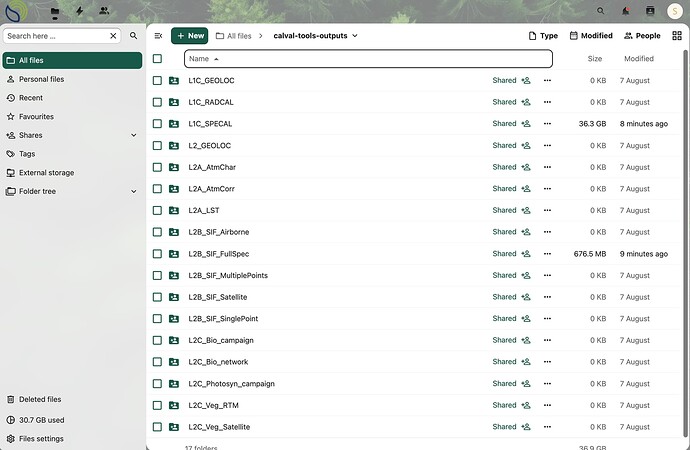This screenshot has width=690, height=450.
Task: Open actions menu for L2C_Veg_RTM
Action: coord(547,405)
